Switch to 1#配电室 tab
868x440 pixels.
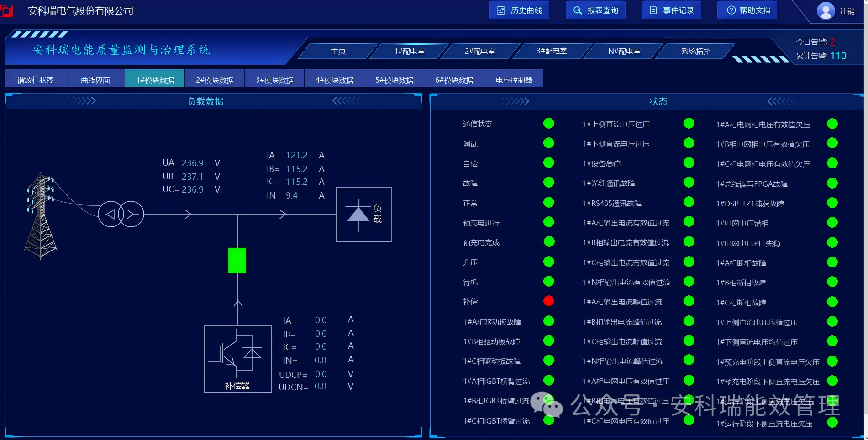pos(410,51)
